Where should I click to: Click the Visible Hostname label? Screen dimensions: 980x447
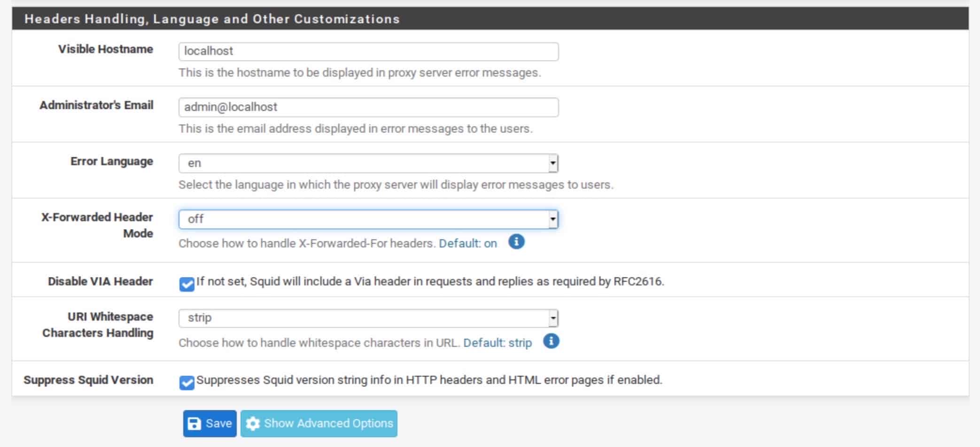pos(106,49)
